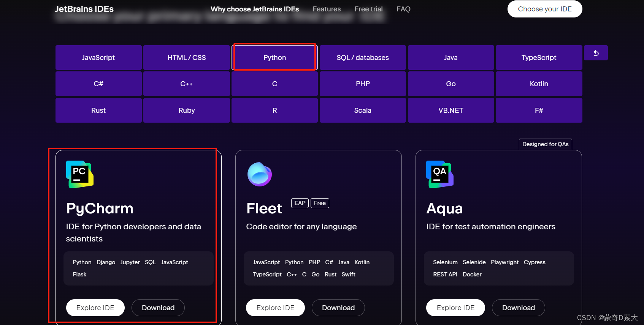Pick the Ruby language tile
Image resolution: width=644 pixels, height=325 pixels.
pyautogui.click(x=187, y=110)
